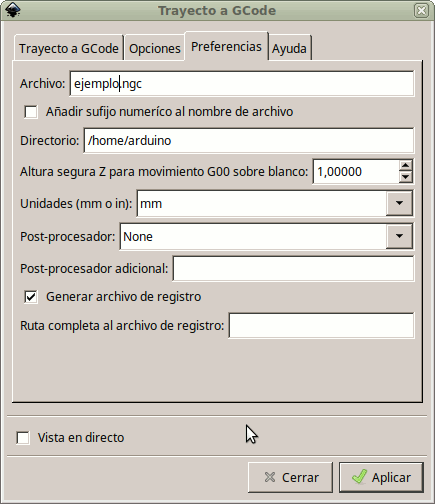This screenshot has height=504, width=435.
Task: Enable Añadir sufijo numérico al nombre de archivo
Action: coord(31,112)
